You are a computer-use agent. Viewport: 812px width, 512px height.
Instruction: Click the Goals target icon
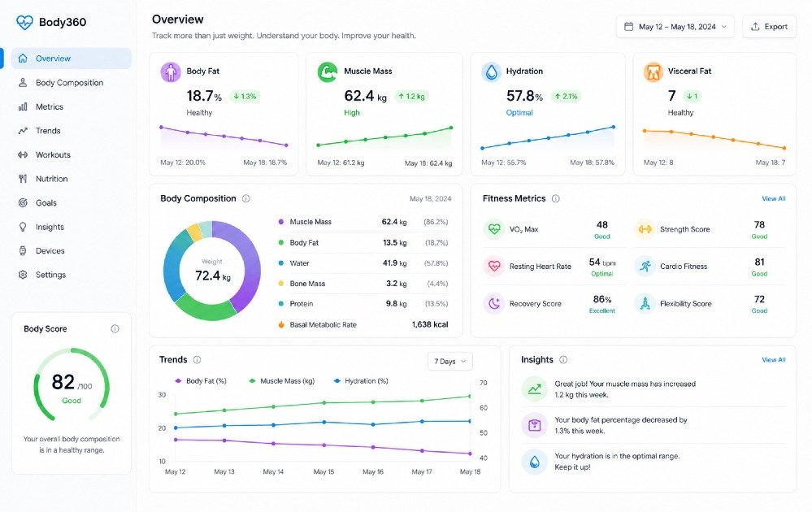23,203
